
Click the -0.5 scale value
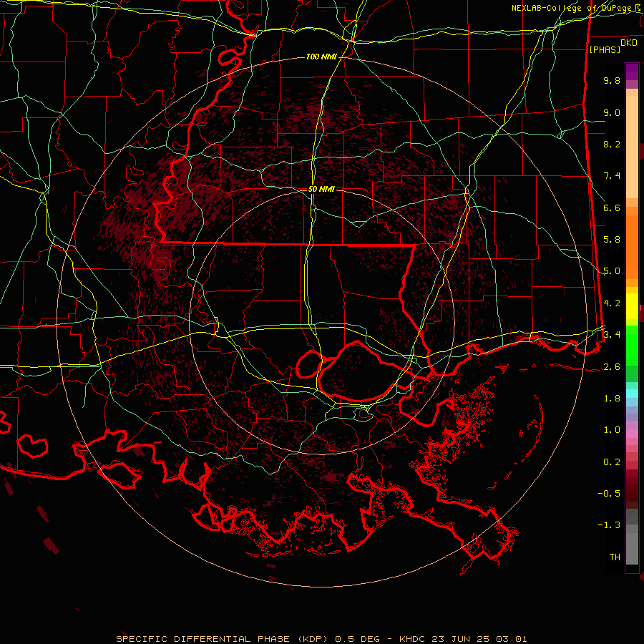[x=609, y=494]
